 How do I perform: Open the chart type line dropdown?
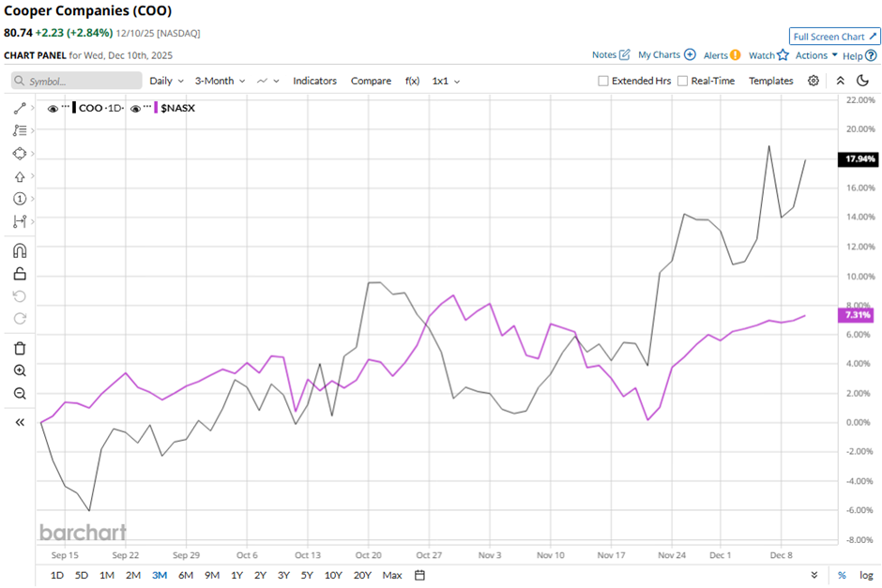pyautogui.click(x=268, y=81)
